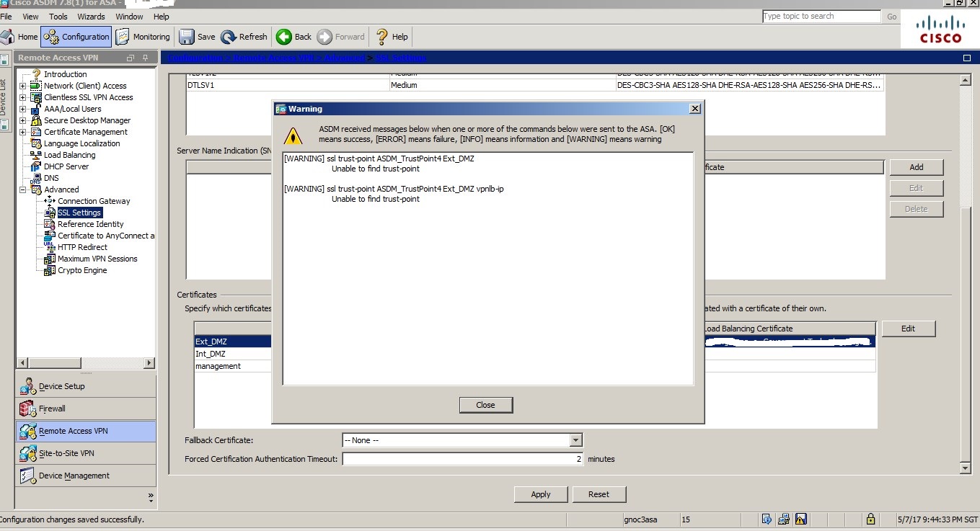Open the Fallback Certificate dropdown

(575, 440)
